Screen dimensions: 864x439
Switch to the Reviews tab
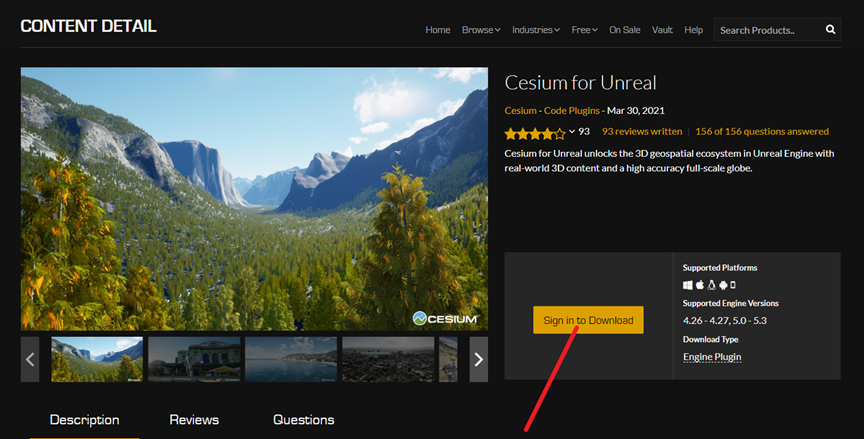[194, 420]
